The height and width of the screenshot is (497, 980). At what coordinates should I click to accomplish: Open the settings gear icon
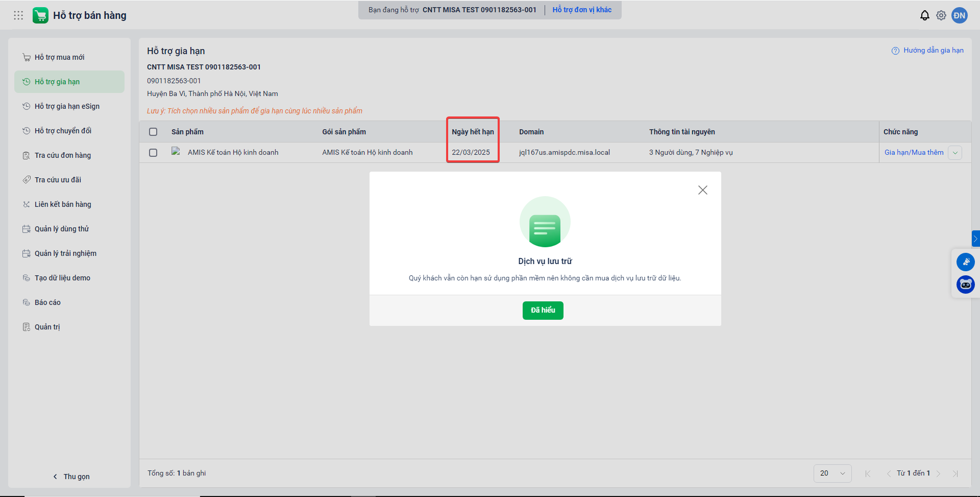coord(941,15)
